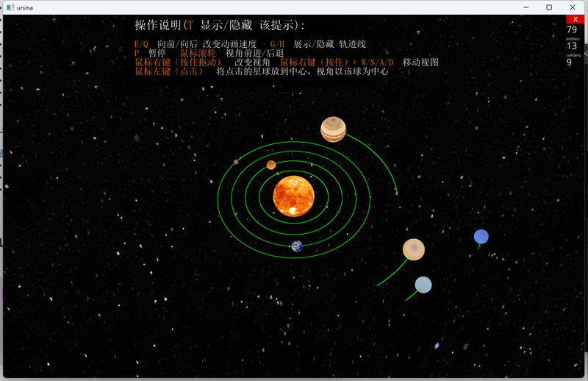Select the tan Saturn planet
Image resolution: width=588 pixels, height=381 pixels.
click(x=414, y=249)
